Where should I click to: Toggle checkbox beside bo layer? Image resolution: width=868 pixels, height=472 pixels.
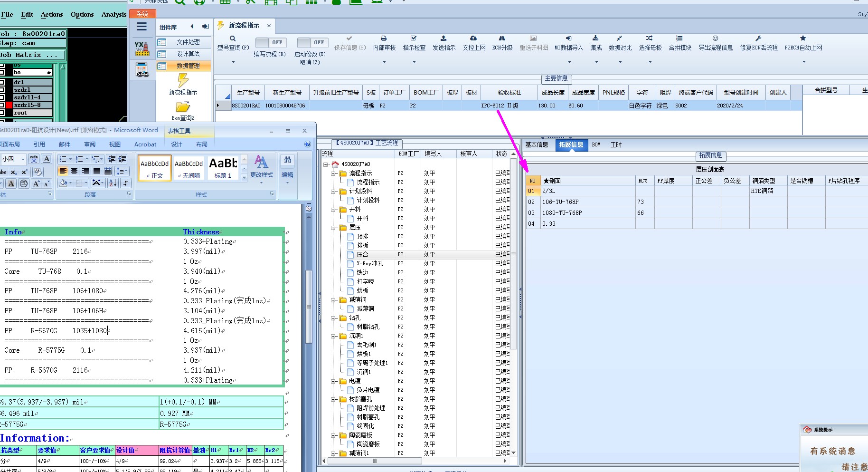tap(2, 72)
